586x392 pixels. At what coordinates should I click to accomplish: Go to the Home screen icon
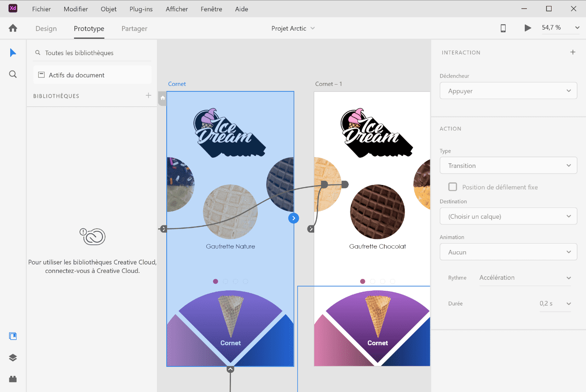(13, 28)
